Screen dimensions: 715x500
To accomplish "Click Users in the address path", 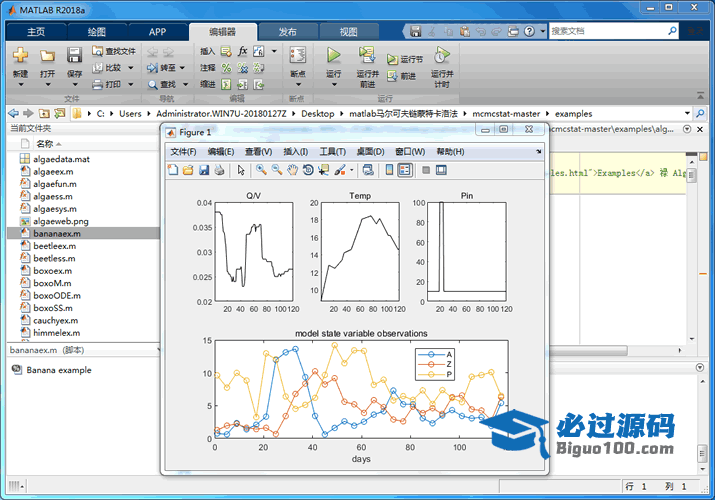I will click(x=130, y=113).
